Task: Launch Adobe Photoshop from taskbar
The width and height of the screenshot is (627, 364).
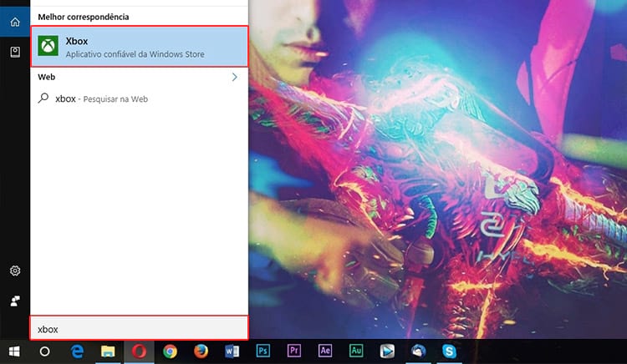Action: tap(263, 351)
